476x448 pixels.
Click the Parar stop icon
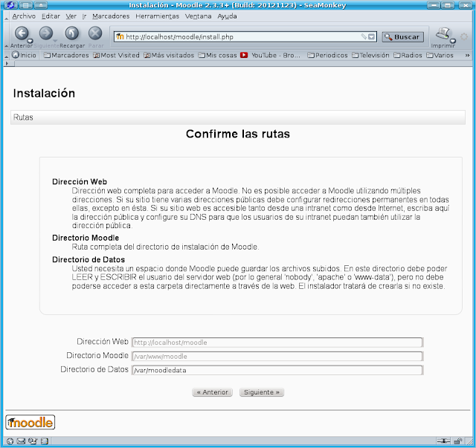pyautogui.click(x=95, y=33)
